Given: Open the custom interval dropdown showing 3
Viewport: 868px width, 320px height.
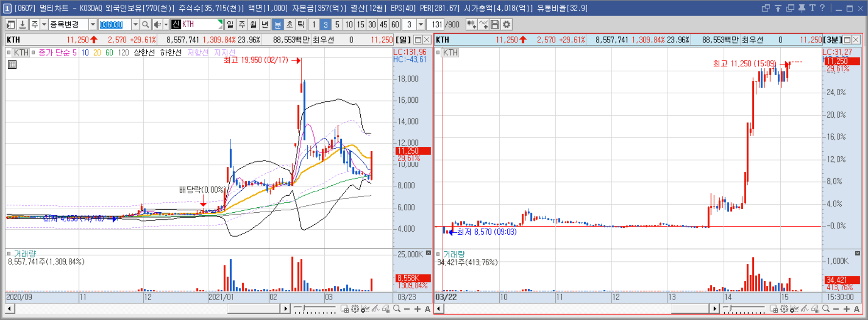Looking at the screenshot, I should 421,24.
